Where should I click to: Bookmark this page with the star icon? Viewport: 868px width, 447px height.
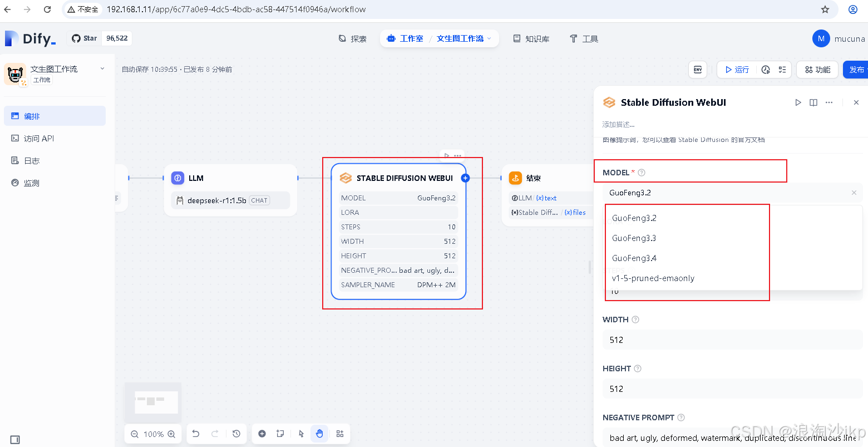pyautogui.click(x=825, y=9)
